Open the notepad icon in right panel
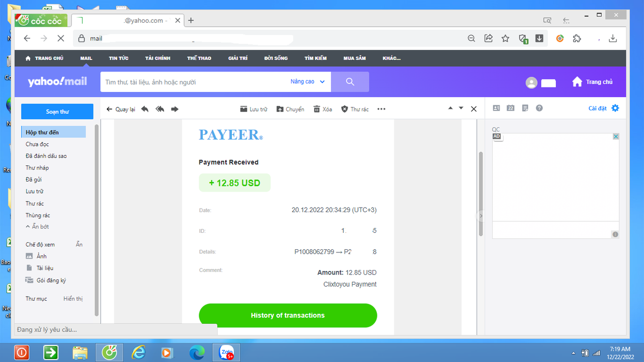The image size is (644, 362). [x=525, y=108]
